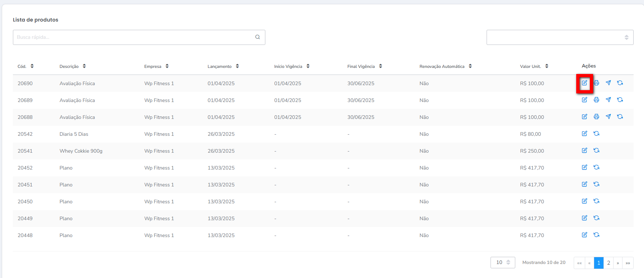The height and width of the screenshot is (278, 644).
Task: Jump to last page of results
Action: coord(628,263)
